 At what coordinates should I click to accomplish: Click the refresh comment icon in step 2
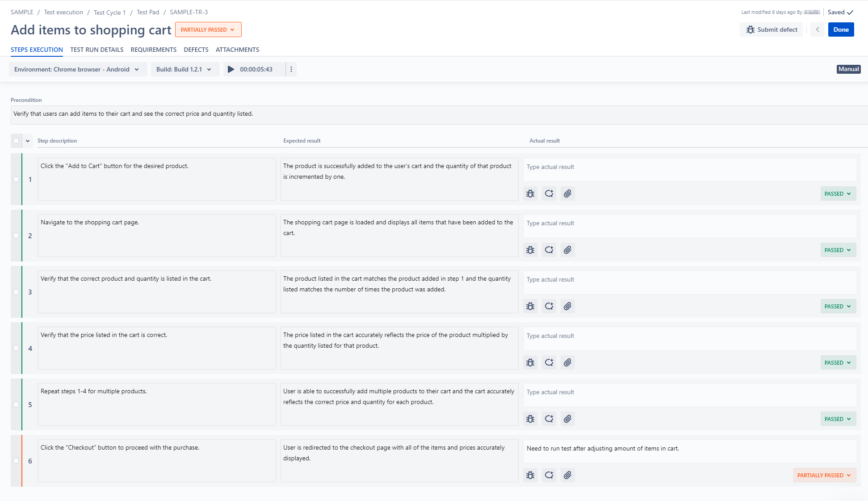(549, 250)
